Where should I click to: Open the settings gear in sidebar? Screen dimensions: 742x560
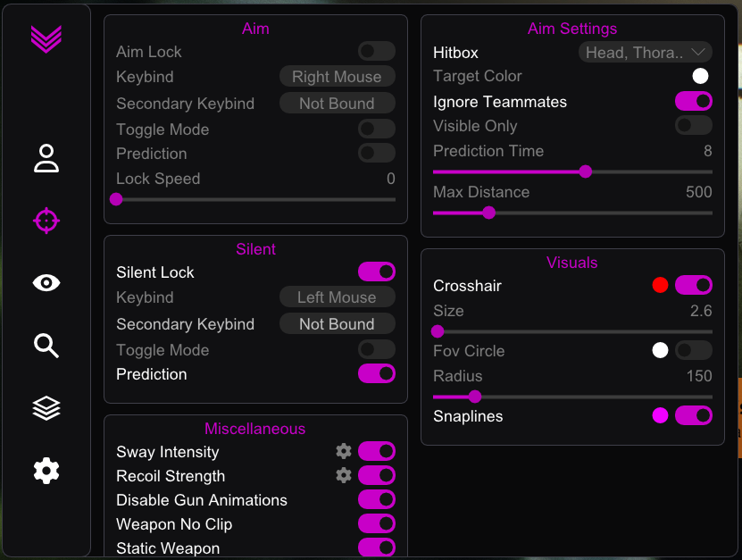[46, 471]
